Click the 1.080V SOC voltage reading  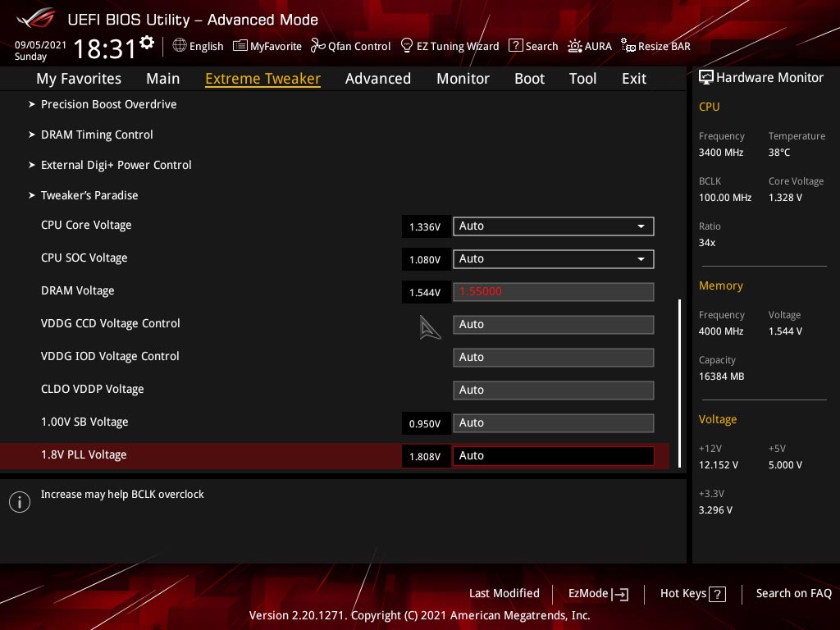click(426, 259)
